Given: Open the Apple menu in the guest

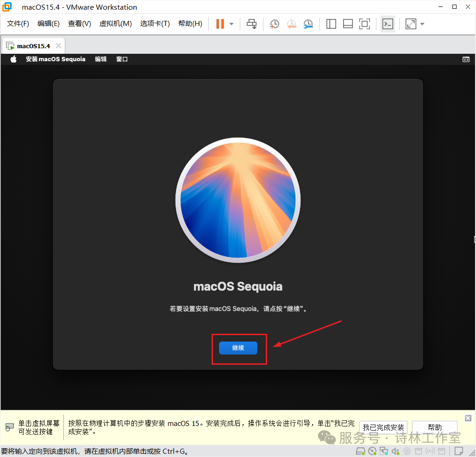Looking at the screenshot, I should click(13, 59).
